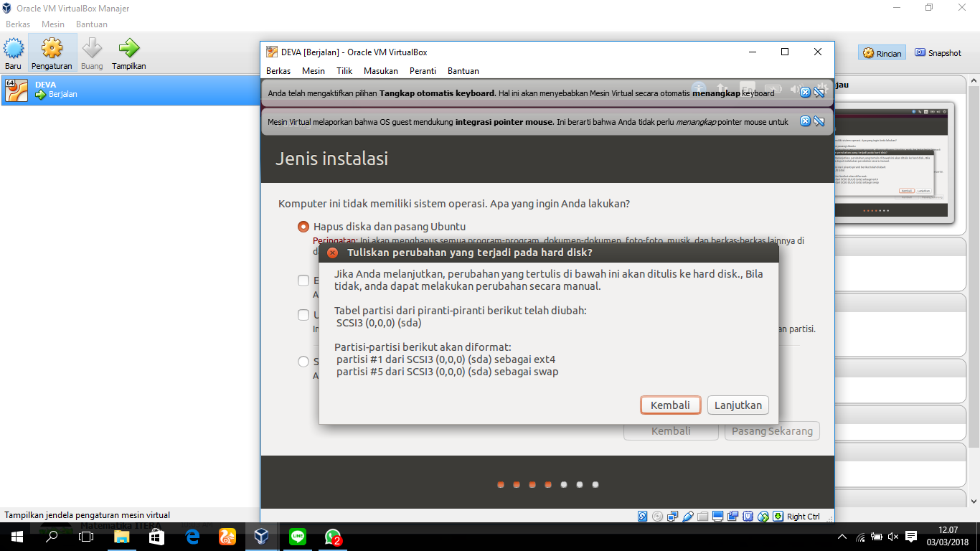This screenshot has width=980, height=551.
Task: Open Bantuan menu in DEVA VM window
Action: click(463, 71)
